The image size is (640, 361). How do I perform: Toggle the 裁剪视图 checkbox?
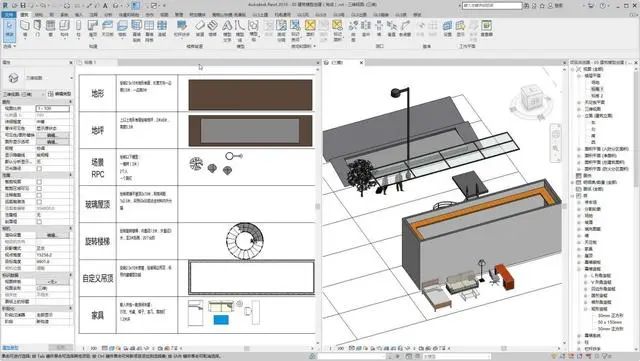39,182
